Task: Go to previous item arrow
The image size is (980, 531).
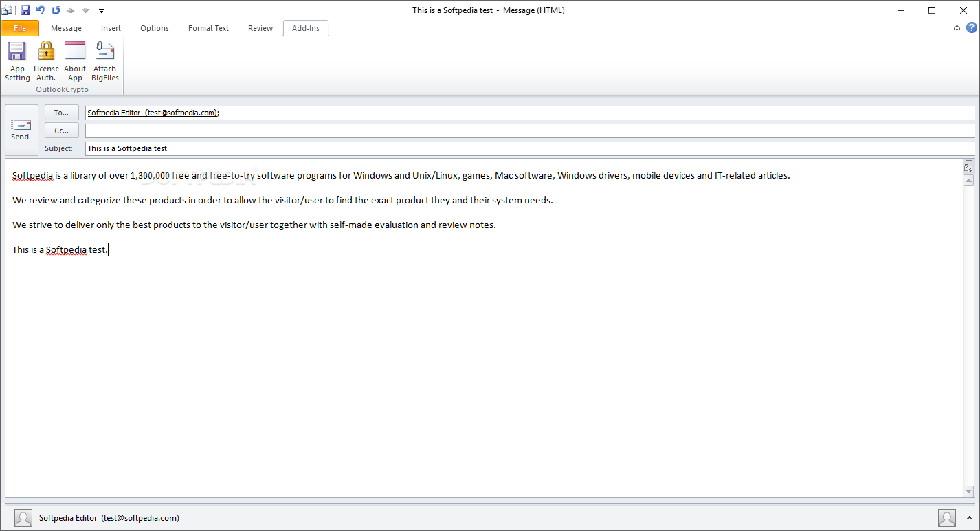Action: (x=70, y=10)
